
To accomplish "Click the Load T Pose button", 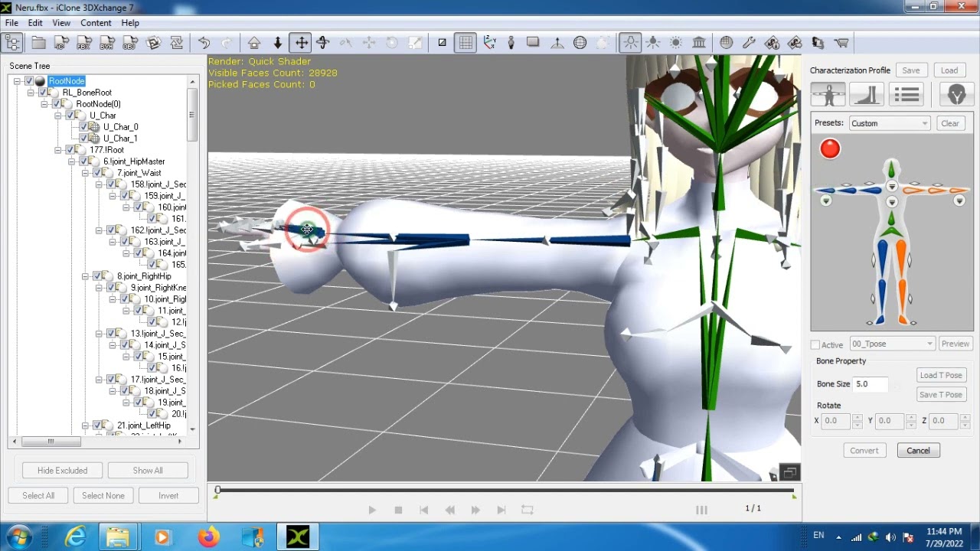I will (940, 375).
